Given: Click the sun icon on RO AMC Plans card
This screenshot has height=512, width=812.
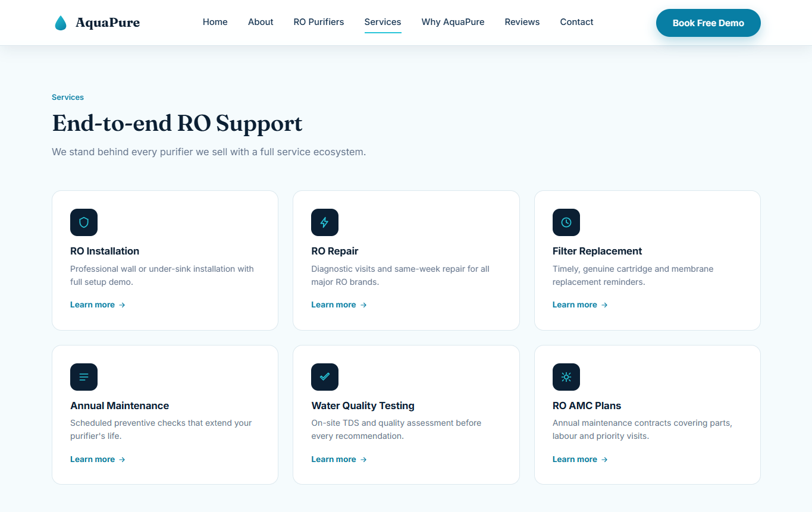Looking at the screenshot, I should coord(566,377).
